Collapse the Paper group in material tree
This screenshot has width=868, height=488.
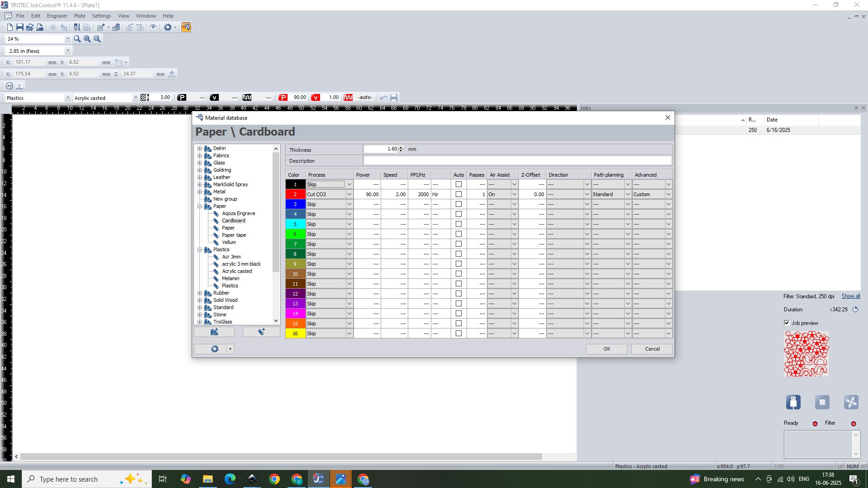(x=199, y=206)
